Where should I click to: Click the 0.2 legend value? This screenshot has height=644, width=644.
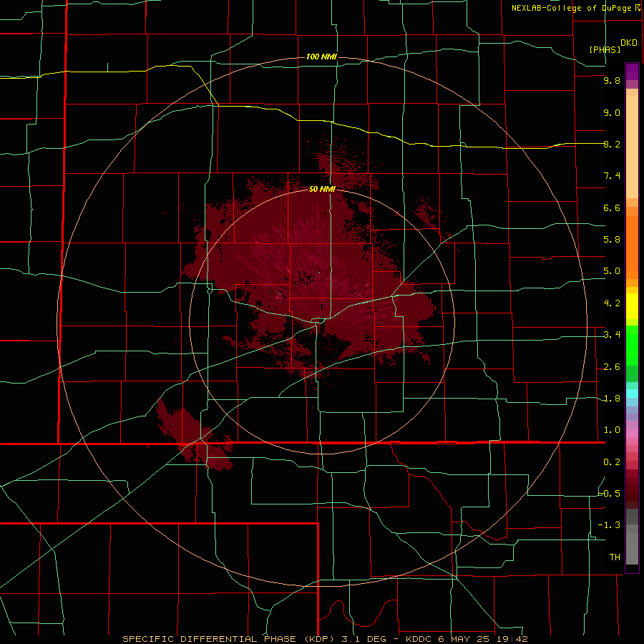pyautogui.click(x=612, y=462)
